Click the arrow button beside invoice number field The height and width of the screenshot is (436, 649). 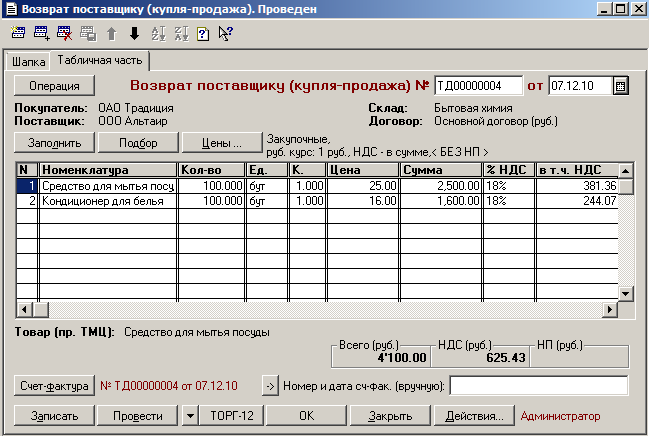269,386
